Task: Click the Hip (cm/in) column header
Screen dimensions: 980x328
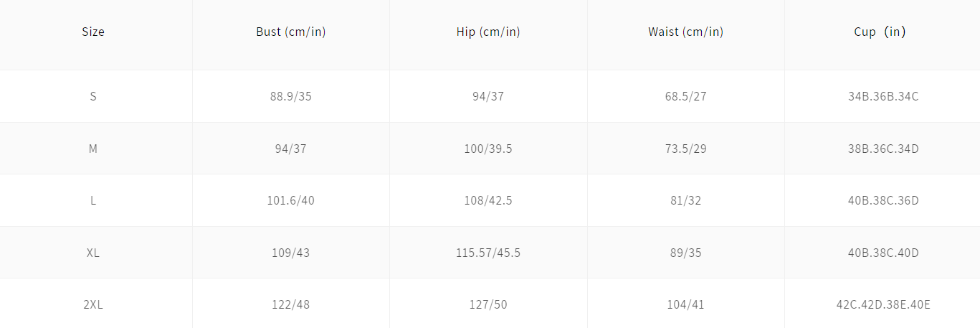Action: 488,32
